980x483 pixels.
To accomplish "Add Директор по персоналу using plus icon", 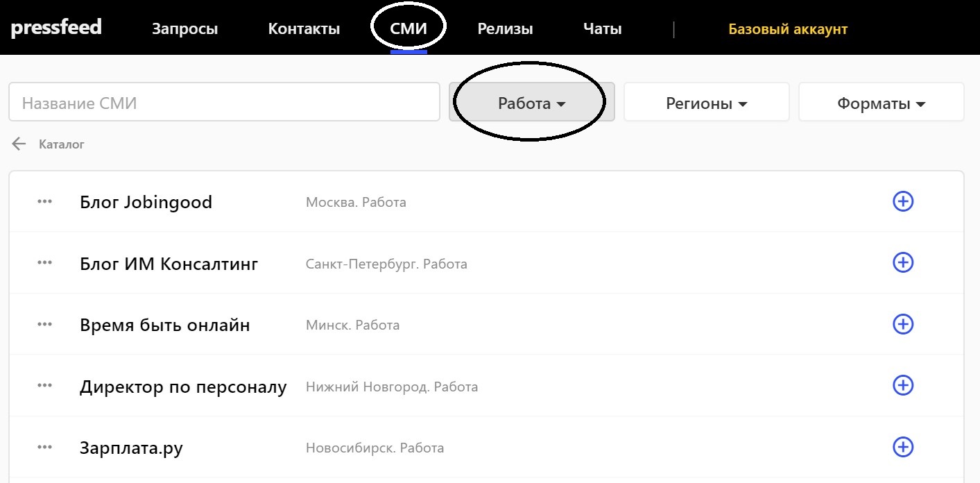I will [902, 385].
